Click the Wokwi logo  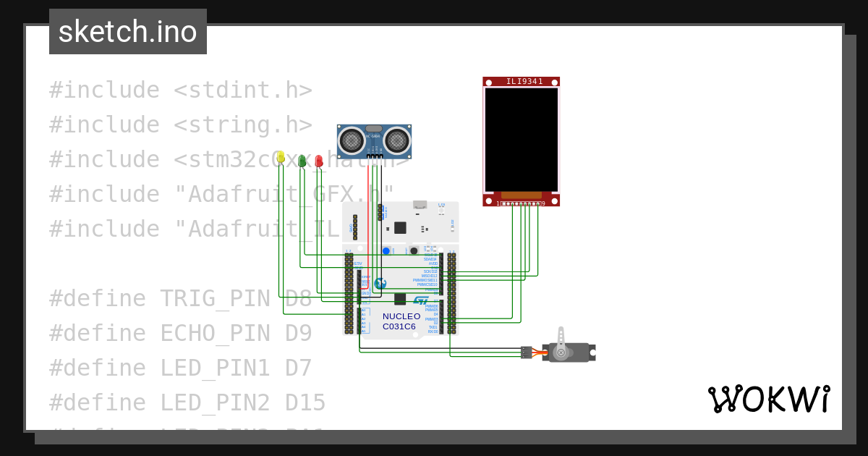coord(769,400)
